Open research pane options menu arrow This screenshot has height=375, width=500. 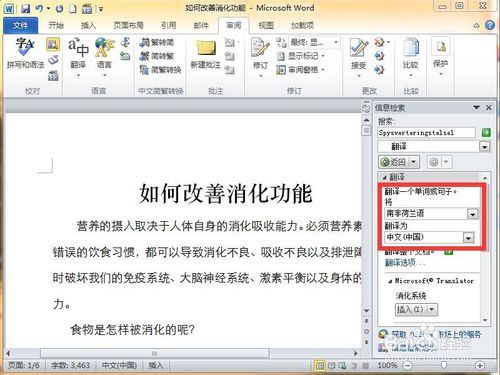[x=476, y=107]
